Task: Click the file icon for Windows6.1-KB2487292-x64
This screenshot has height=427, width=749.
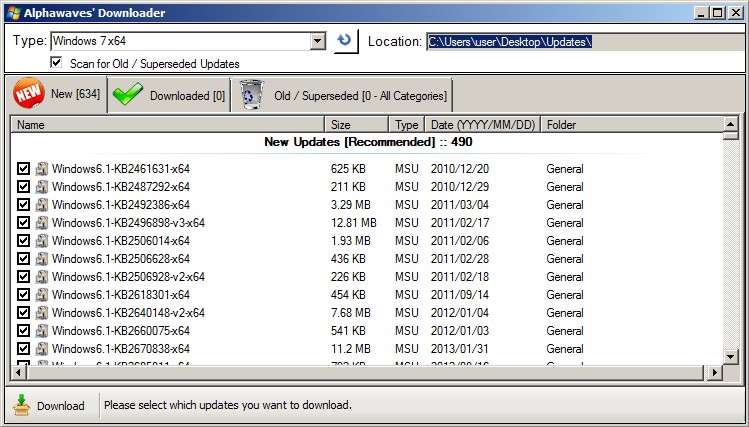Action: coord(42,187)
